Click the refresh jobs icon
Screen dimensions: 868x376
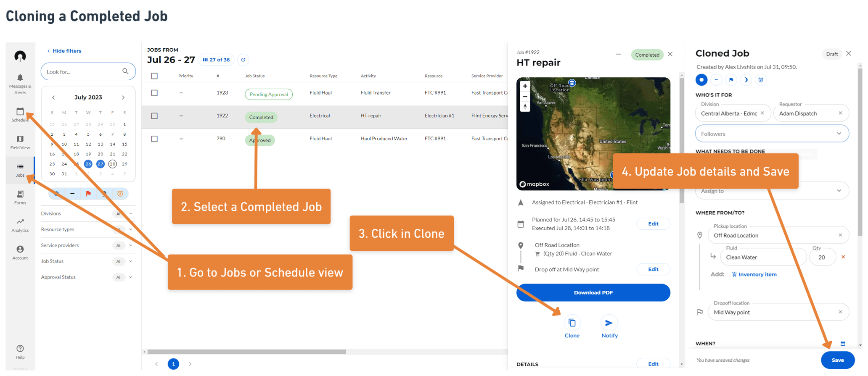tap(243, 60)
